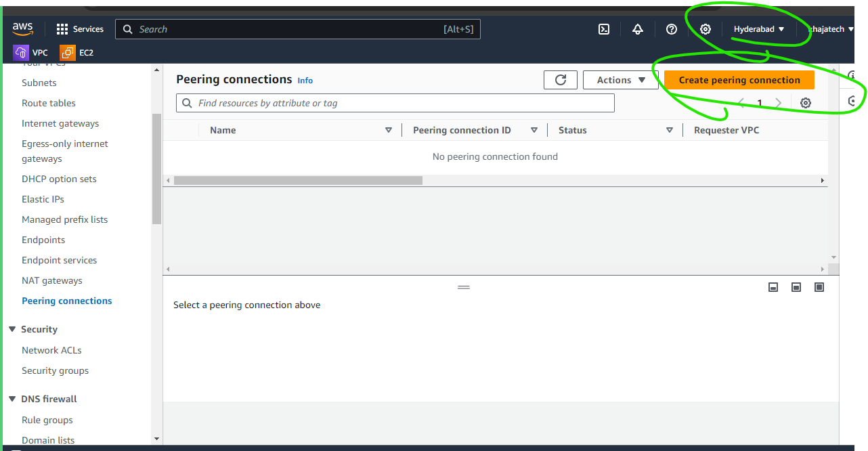Expand the details panel to full view
Image resolution: width=868 pixels, height=451 pixels.
tap(819, 287)
